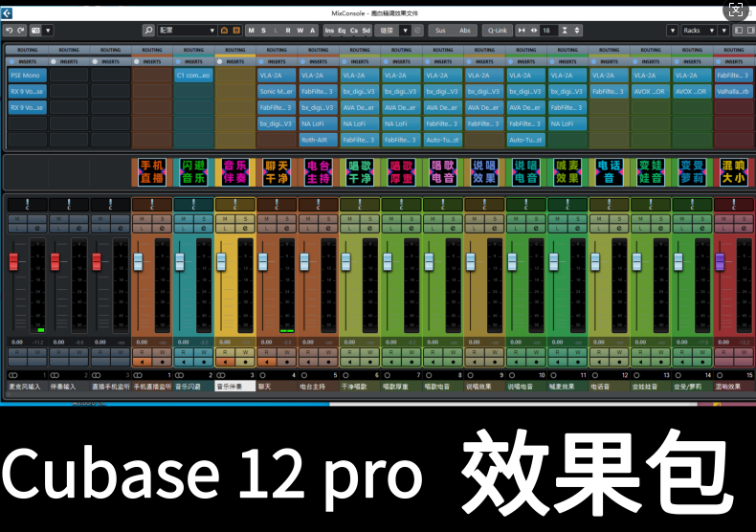The height and width of the screenshot is (532, 756).
Task: Click the purple fader on 混响效果 channel
Action: pyautogui.click(x=720, y=261)
